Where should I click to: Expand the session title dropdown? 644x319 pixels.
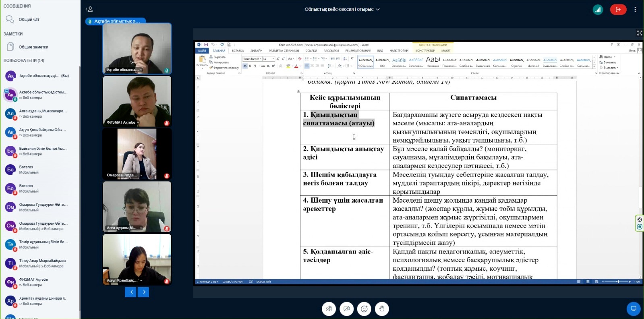(x=378, y=9)
